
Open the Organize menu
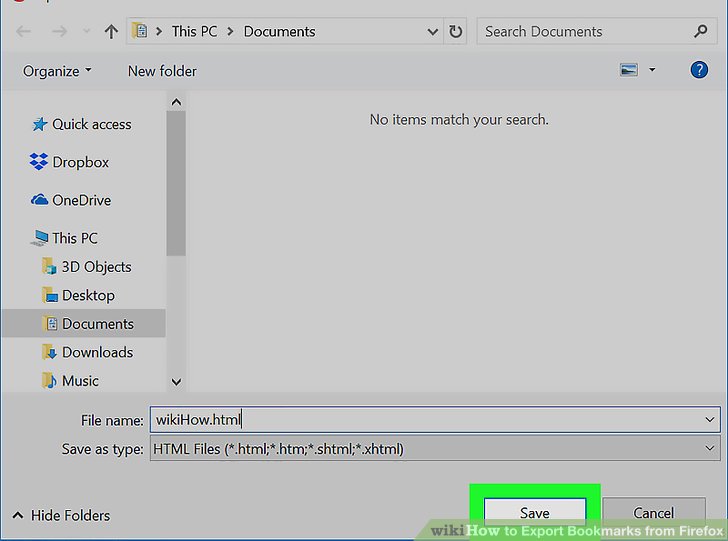pos(57,71)
